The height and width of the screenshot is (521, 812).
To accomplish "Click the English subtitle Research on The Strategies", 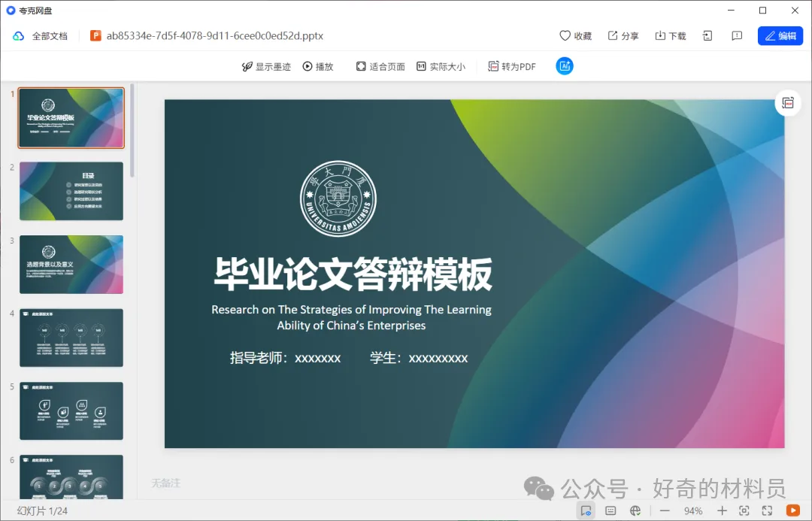I will [x=351, y=317].
